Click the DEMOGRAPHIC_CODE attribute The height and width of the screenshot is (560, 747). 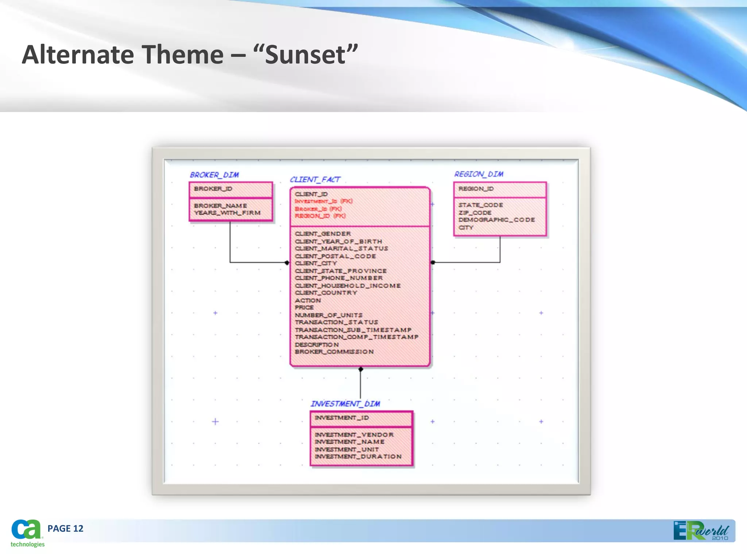point(496,220)
